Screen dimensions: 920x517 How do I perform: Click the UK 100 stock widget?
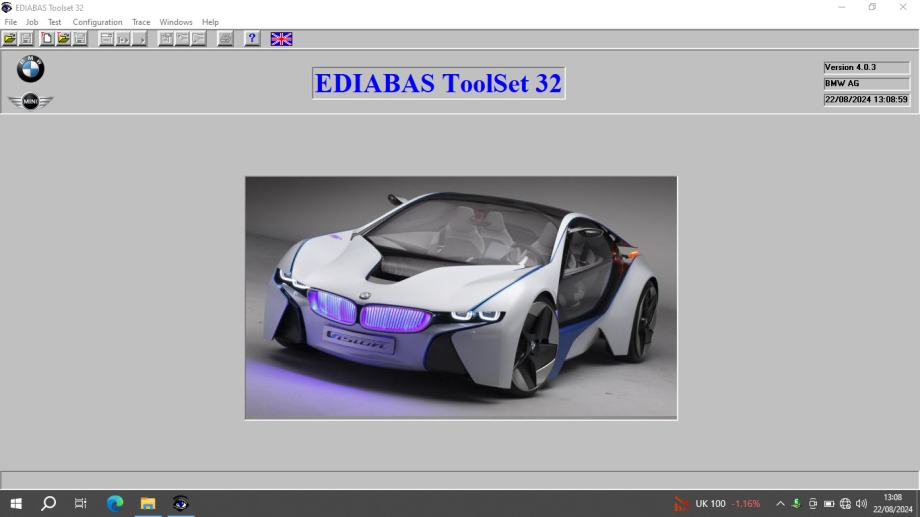pos(717,504)
